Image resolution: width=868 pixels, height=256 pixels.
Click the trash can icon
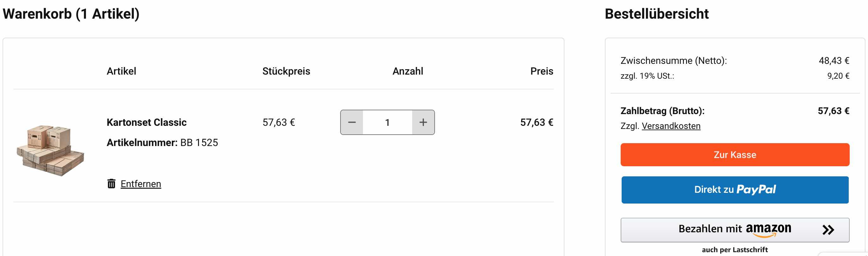[x=111, y=184]
